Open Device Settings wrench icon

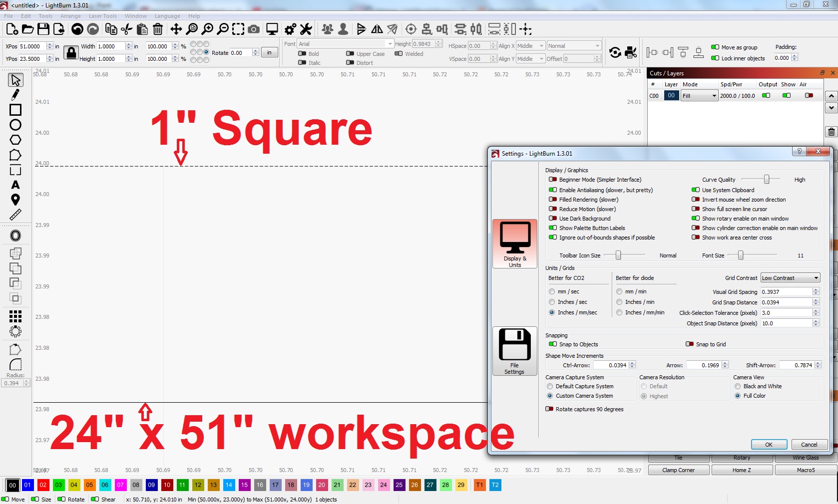click(x=306, y=29)
